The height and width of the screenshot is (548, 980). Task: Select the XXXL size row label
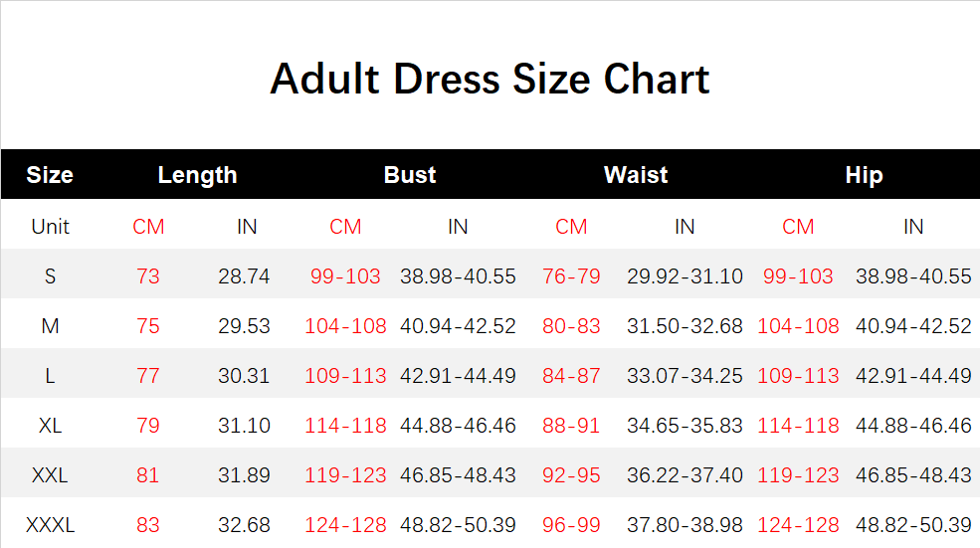point(50,525)
